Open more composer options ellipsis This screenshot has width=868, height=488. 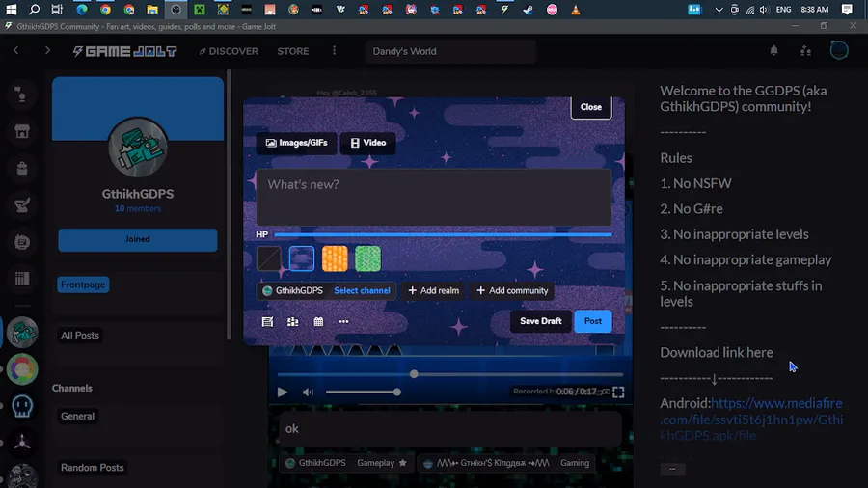click(x=343, y=321)
